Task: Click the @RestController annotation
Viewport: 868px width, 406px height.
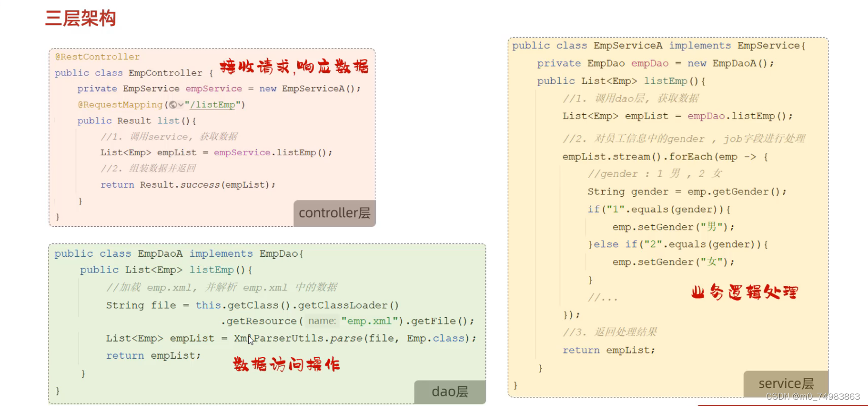Action: coord(97,57)
